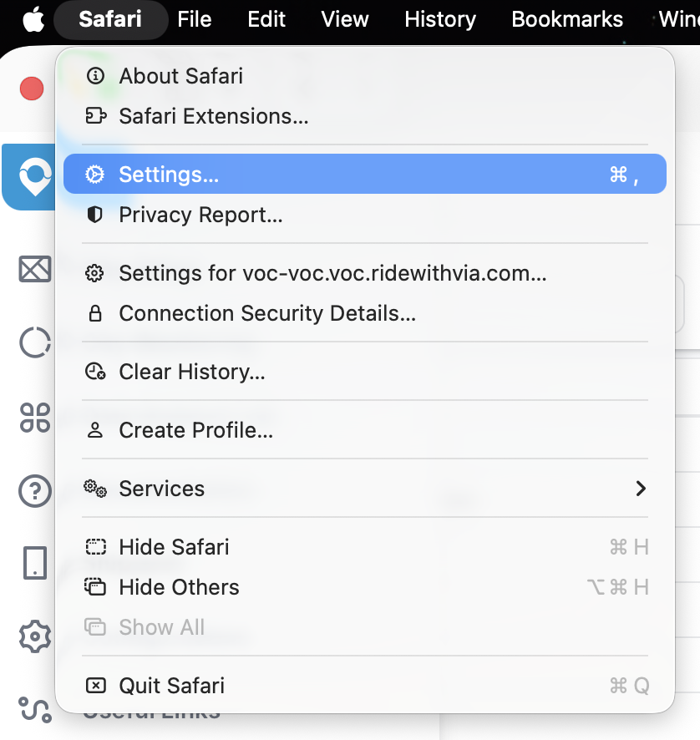Open the envelope mail icon in sidebar

coord(35,269)
